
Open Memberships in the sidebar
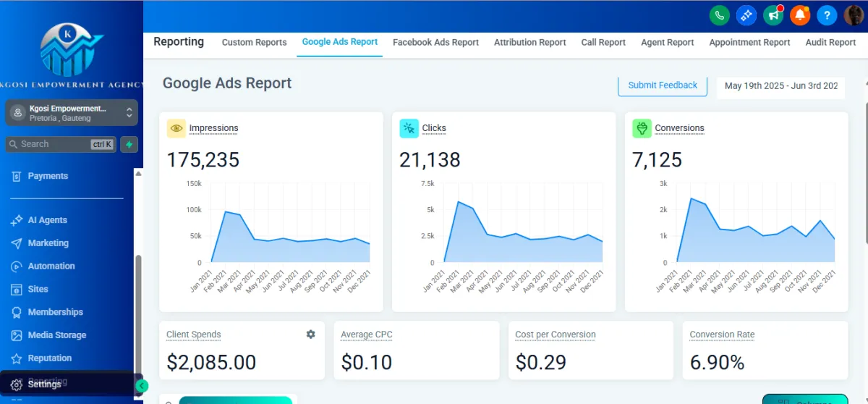coord(55,312)
